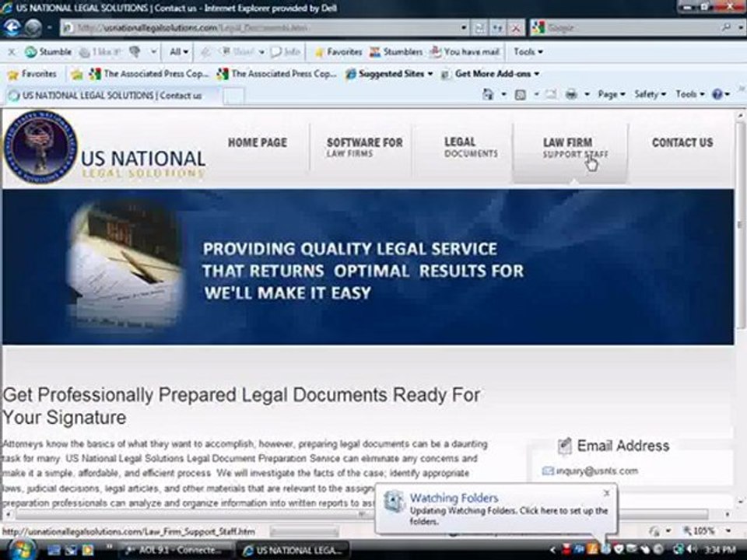Go back with the browser Back arrow
747x560 pixels.
click(x=13, y=27)
